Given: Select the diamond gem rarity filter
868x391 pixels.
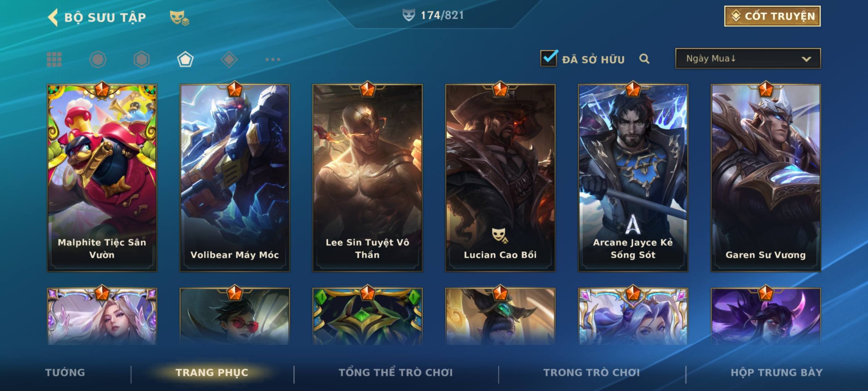Looking at the screenshot, I should pos(229,59).
